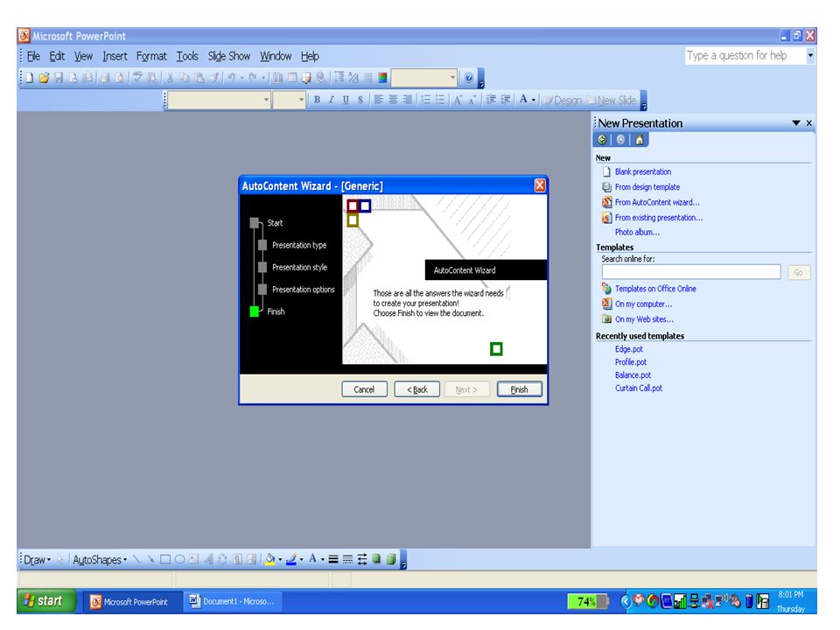Toggle Align Right paragraph button

407,100
